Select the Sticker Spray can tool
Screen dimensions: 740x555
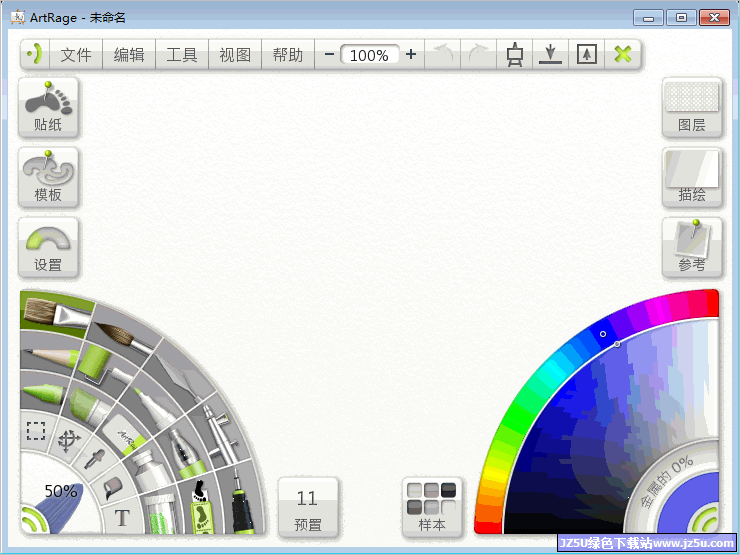point(202,507)
